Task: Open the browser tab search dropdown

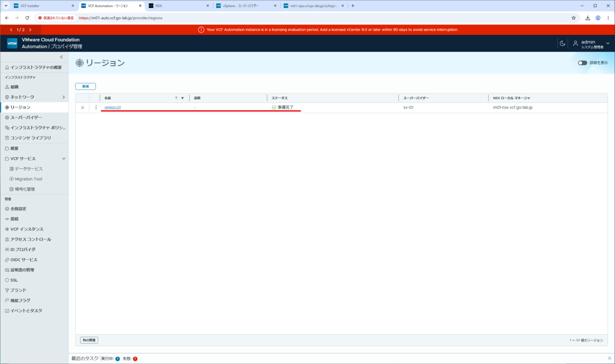Action: (x=5, y=6)
